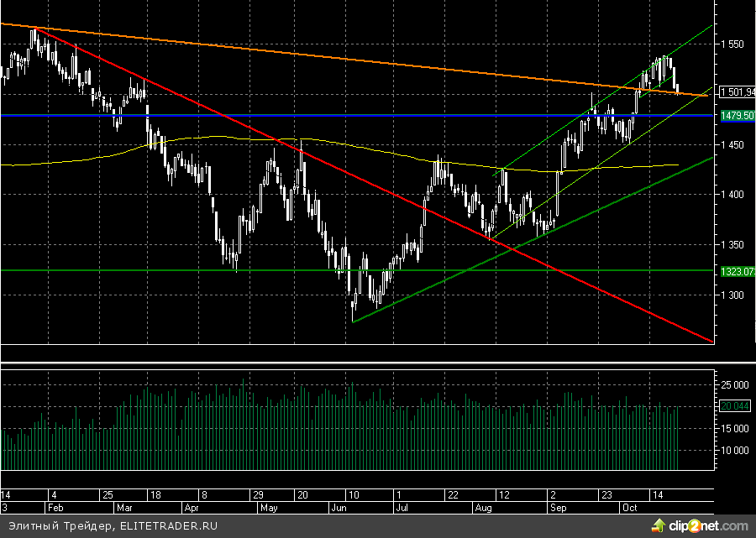Click the current price label 1 501,94
The image size is (756, 538).
[x=737, y=92]
